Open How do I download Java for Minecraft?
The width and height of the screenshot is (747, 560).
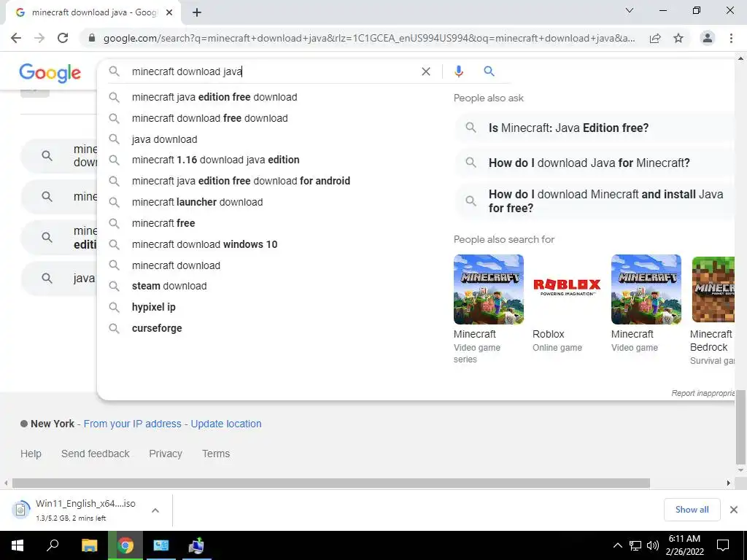pos(594,163)
